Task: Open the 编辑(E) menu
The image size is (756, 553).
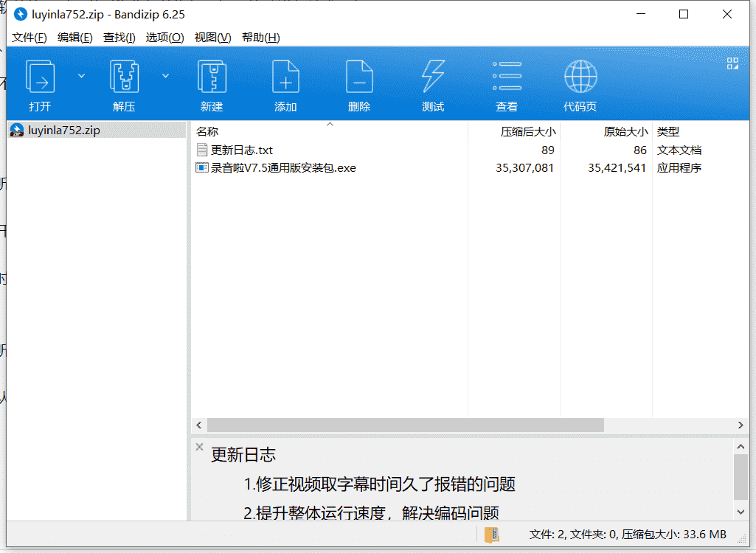Action: point(74,38)
